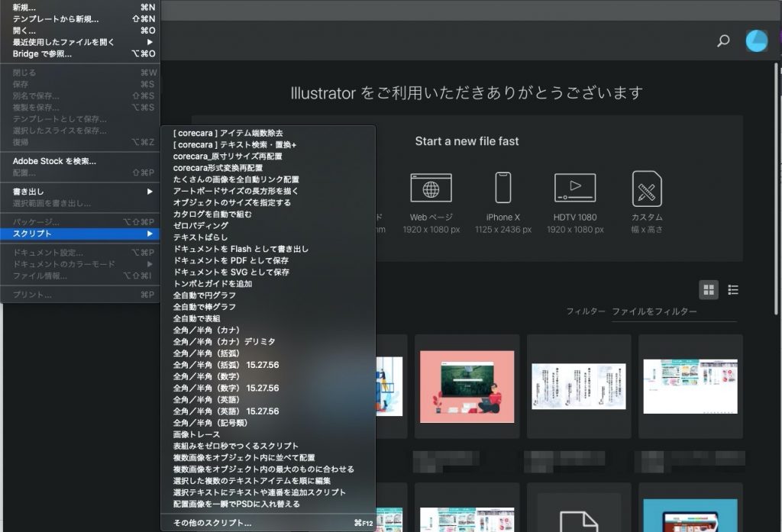Viewport: 782px width, 532px height.
Task: Choose テンプレートから新規... menu item
Action: click(x=79, y=19)
